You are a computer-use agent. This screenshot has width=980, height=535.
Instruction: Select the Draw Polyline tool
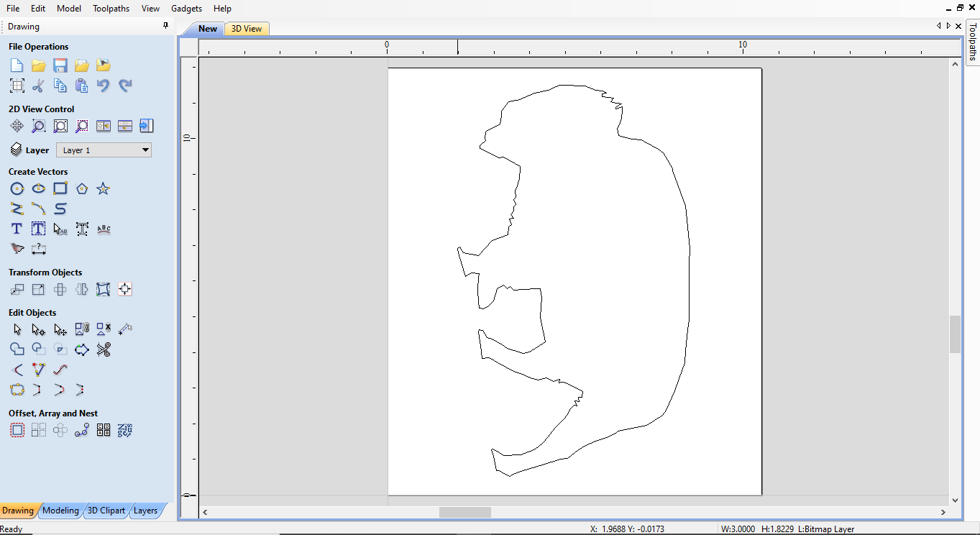[x=17, y=209]
